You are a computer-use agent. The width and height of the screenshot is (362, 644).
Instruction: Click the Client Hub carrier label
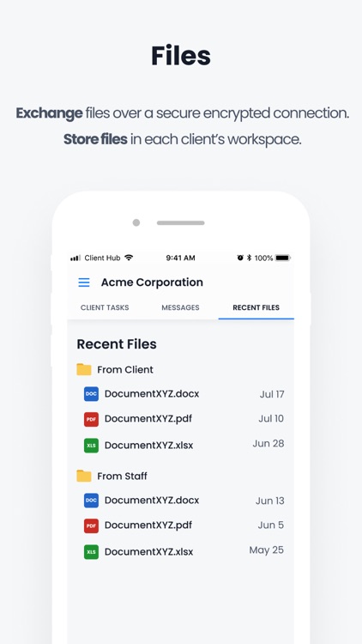tap(102, 258)
